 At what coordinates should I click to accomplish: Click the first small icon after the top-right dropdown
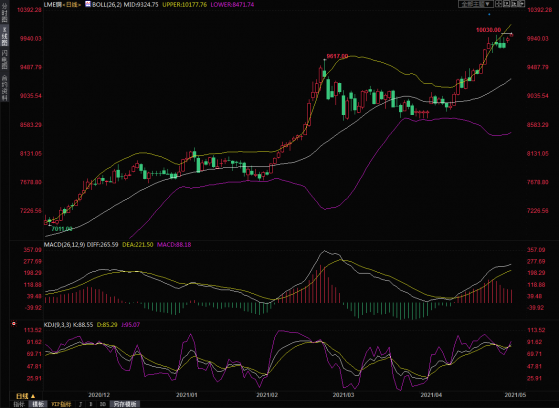click(x=499, y=4)
